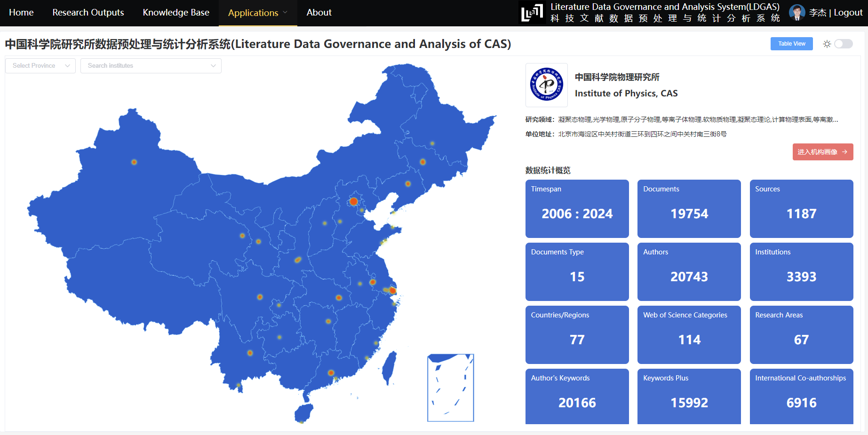This screenshot has height=435, width=868.
Task: Click the Taiwan island on the map
Action: 390,368
